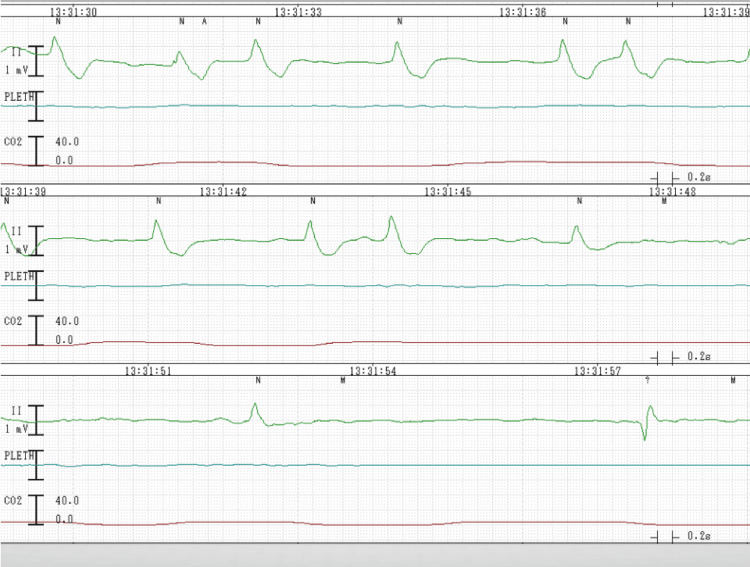Click the PLETH label in the first strip
The image size is (750, 567).
[x=19, y=97]
